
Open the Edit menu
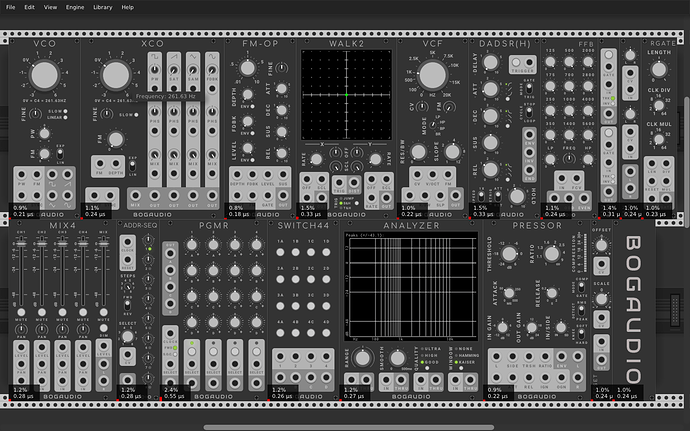tap(29, 7)
